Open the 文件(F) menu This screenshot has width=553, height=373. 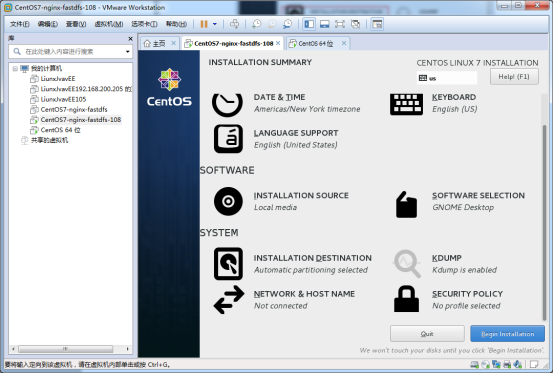coord(19,24)
